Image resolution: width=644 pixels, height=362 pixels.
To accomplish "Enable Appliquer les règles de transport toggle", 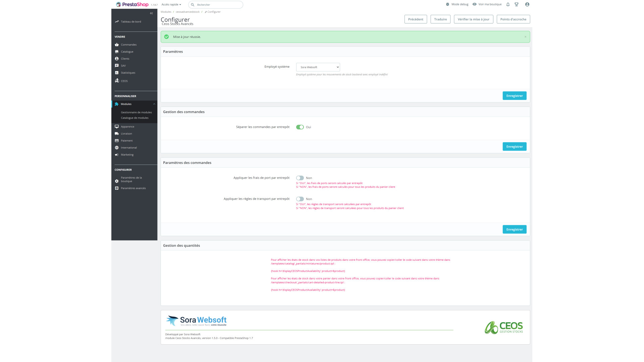I will pos(300,199).
